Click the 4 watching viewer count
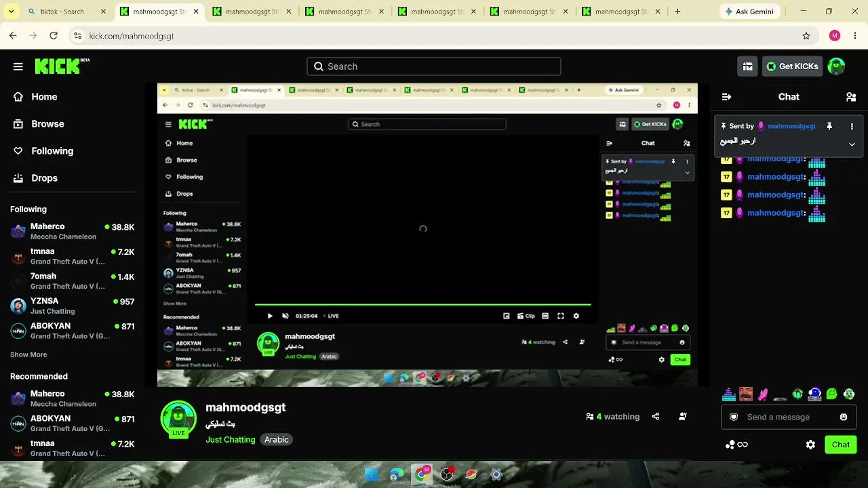This screenshot has height=488, width=868. click(x=612, y=417)
